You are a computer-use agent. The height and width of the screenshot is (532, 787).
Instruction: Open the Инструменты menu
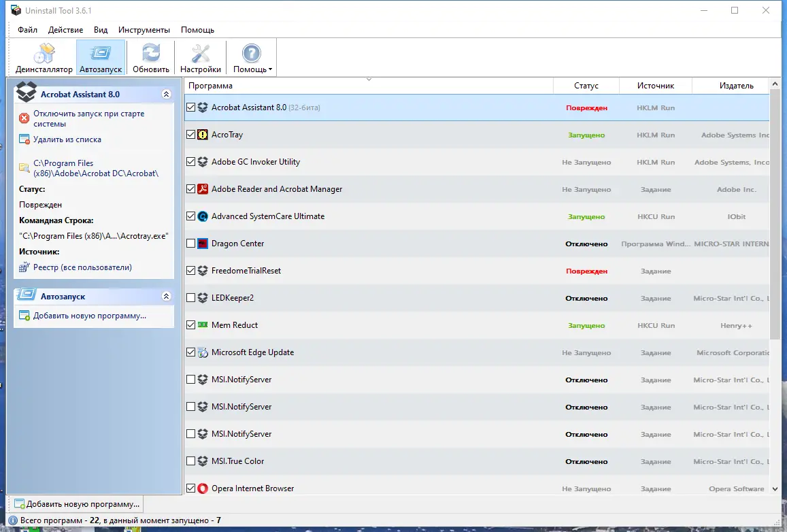[144, 30]
